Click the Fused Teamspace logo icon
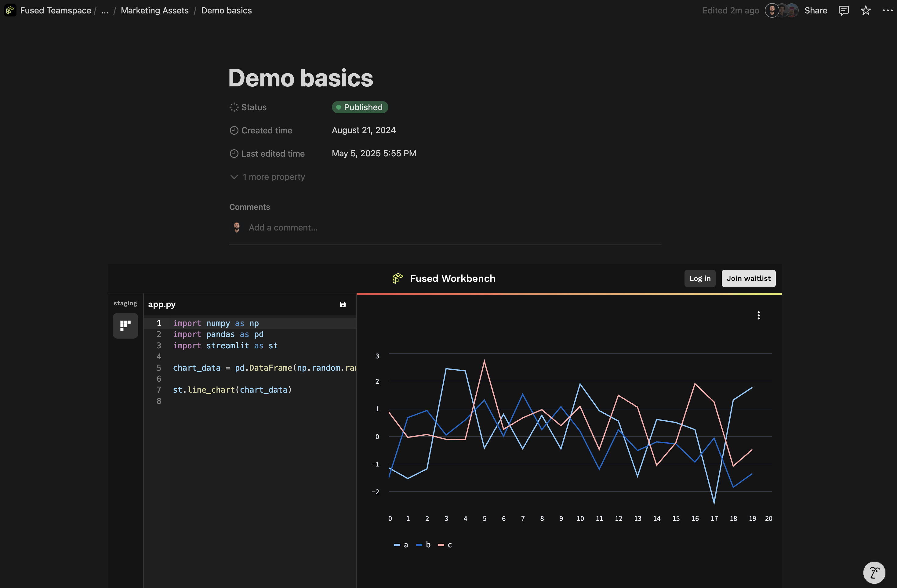The height and width of the screenshot is (588, 897). (x=10, y=11)
